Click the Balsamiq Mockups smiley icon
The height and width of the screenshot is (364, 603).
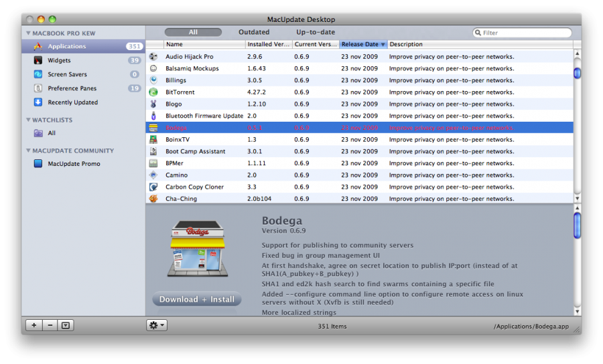click(153, 68)
